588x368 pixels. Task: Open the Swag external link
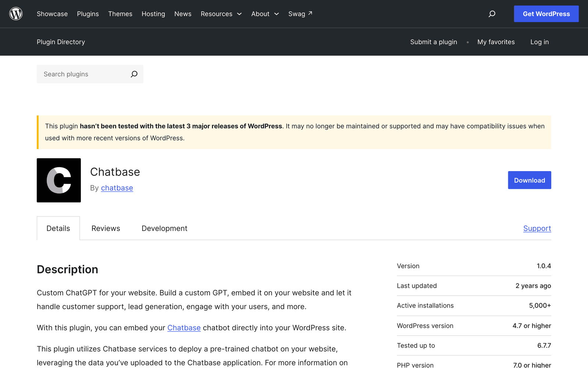point(300,14)
